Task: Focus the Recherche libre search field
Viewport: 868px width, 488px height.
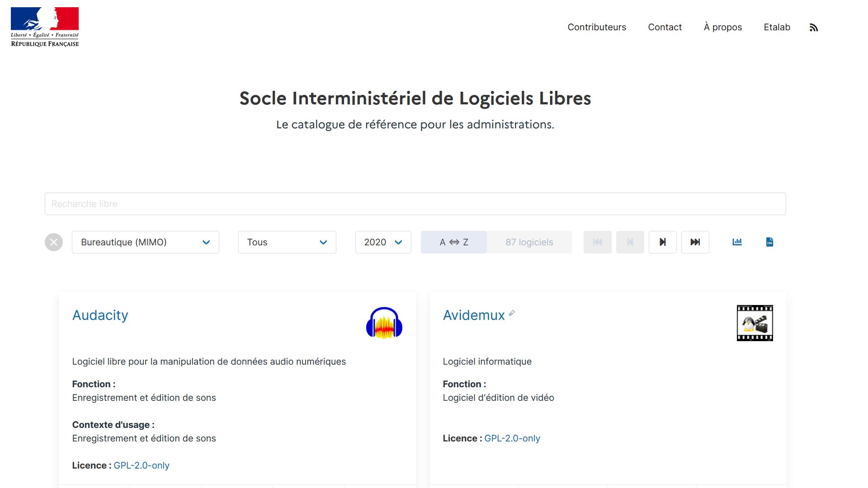Action: [x=415, y=204]
